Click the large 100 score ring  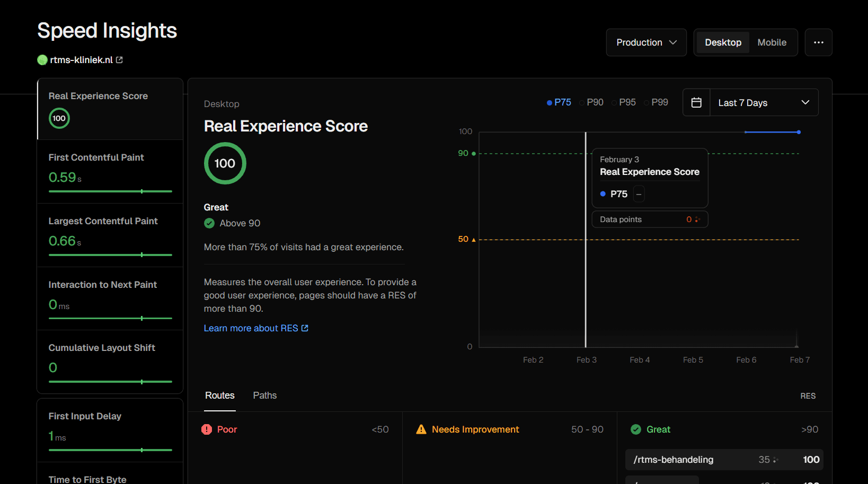pos(225,163)
